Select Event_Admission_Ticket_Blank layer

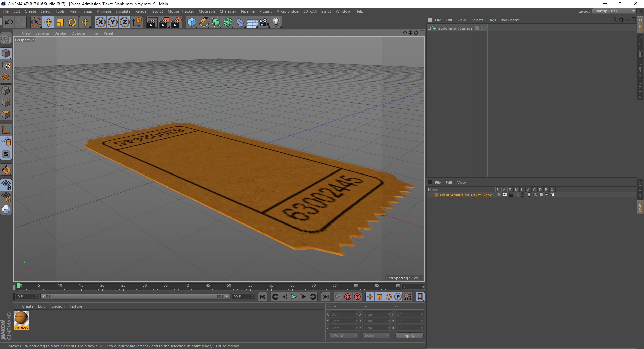point(466,195)
